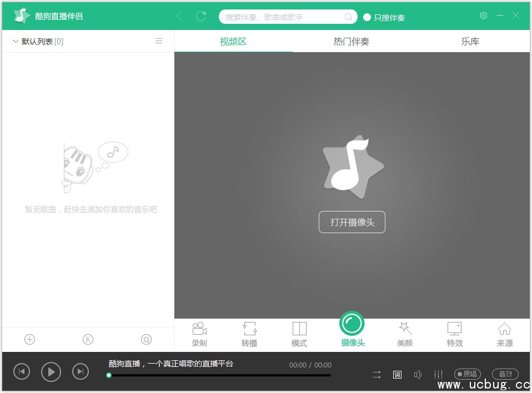Image resolution: width=532 pixels, height=393 pixels.
Task: Switch to the 乐库 tab
Action: pos(470,42)
